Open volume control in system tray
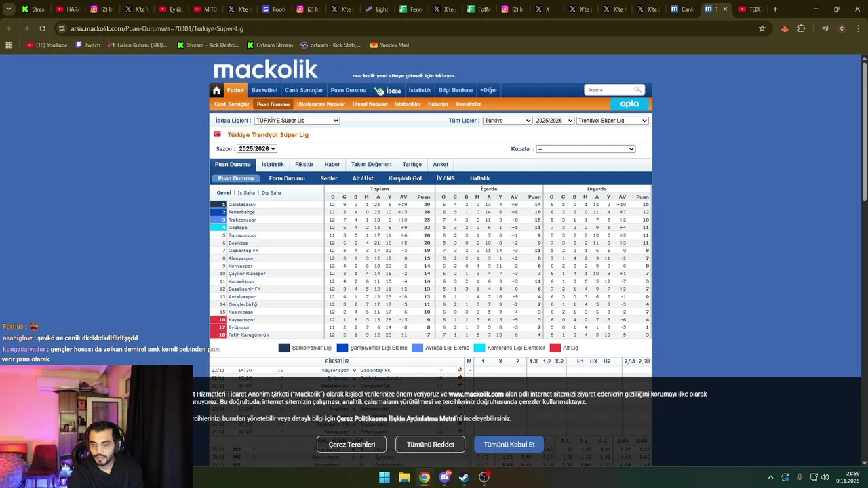This screenshot has width=868, height=488. pos(825,477)
